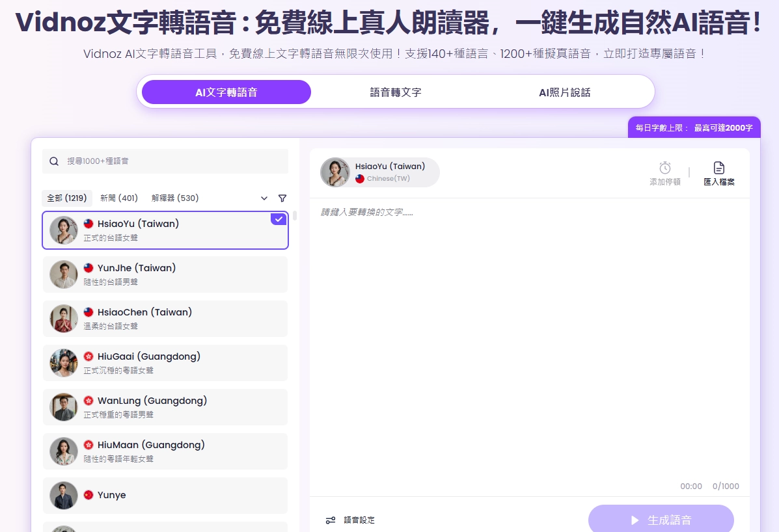
Task: Click the 每日字數上限 最高可達2000字 badge
Action: (x=694, y=127)
